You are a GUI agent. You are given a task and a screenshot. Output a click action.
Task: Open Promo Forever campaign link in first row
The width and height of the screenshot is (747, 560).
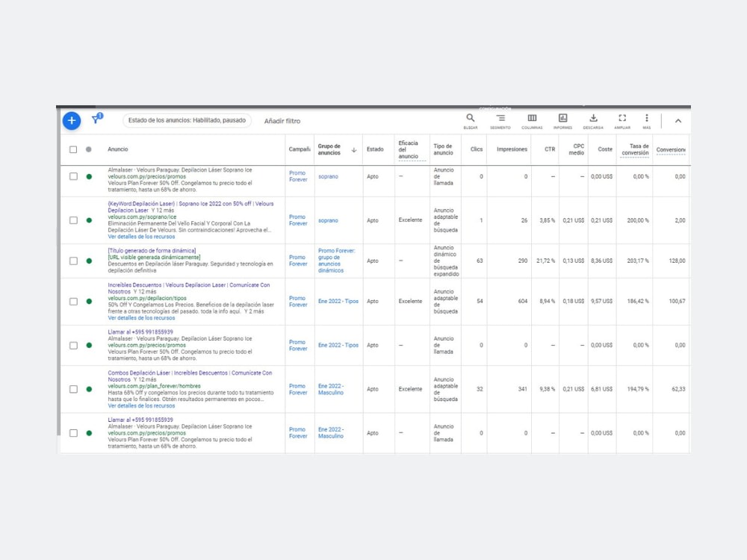click(x=298, y=176)
